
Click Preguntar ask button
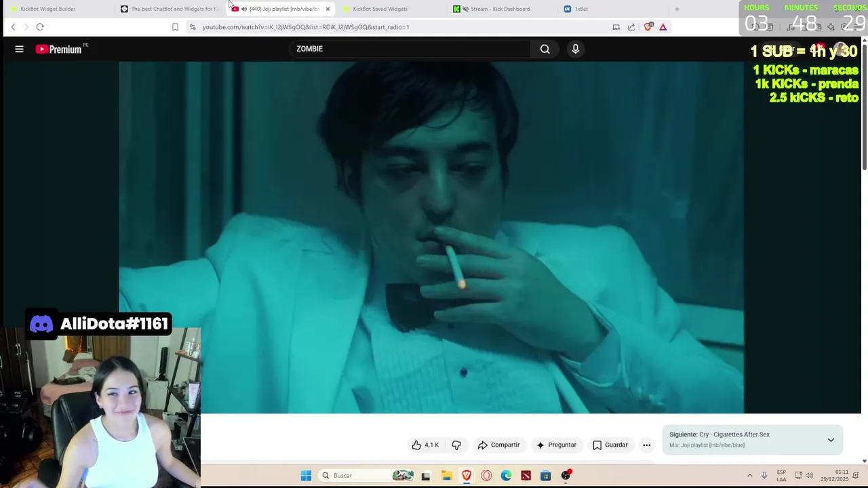point(556,445)
